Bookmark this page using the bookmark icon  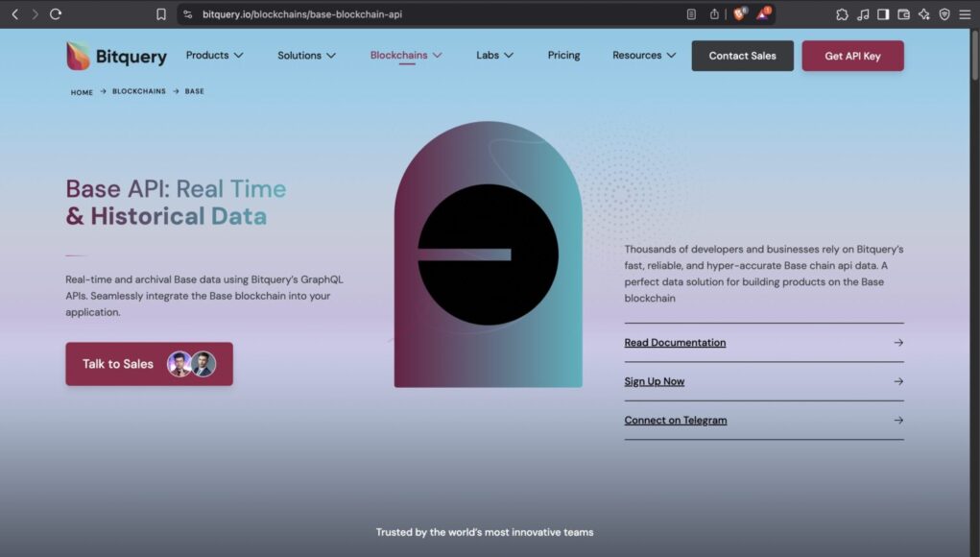point(161,13)
